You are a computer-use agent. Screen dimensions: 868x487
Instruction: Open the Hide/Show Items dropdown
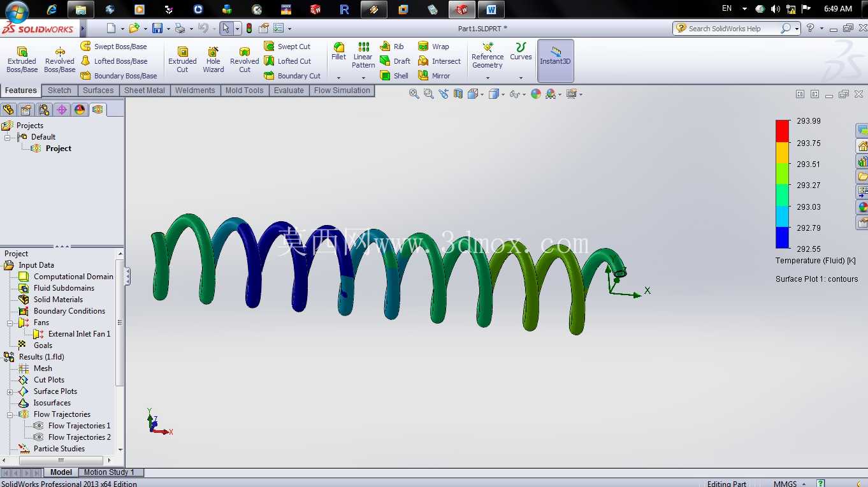pyautogui.click(x=523, y=94)
